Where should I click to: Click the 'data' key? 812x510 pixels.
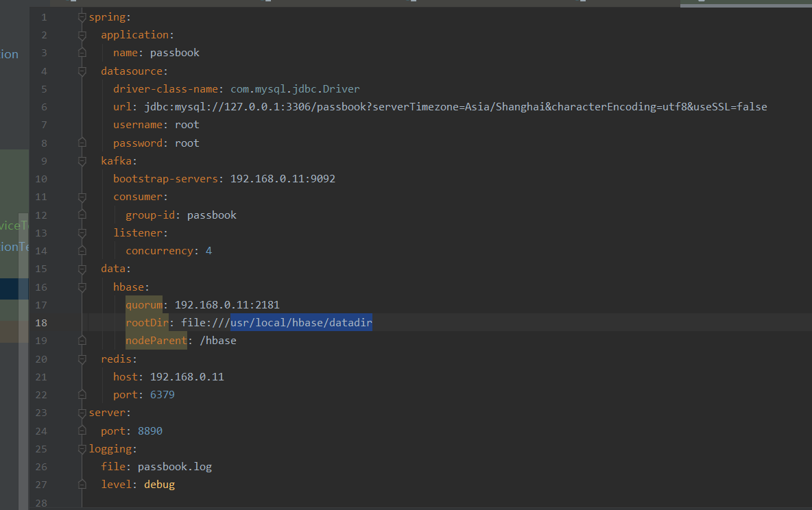coord(113,269)
